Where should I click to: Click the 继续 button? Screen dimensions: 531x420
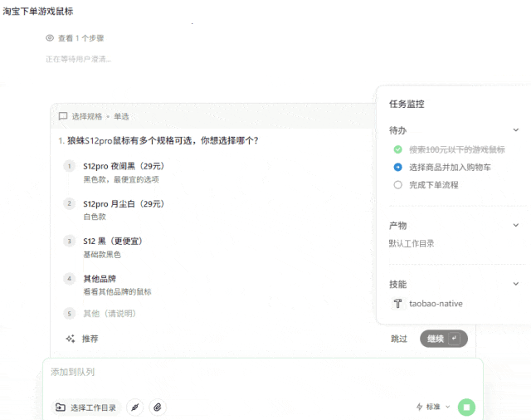444,339
